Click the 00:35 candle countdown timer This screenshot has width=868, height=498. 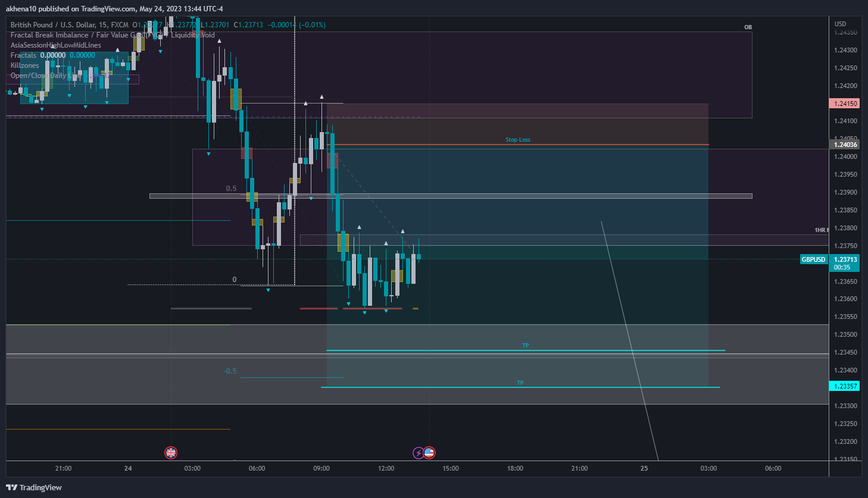tap(842, 268)
